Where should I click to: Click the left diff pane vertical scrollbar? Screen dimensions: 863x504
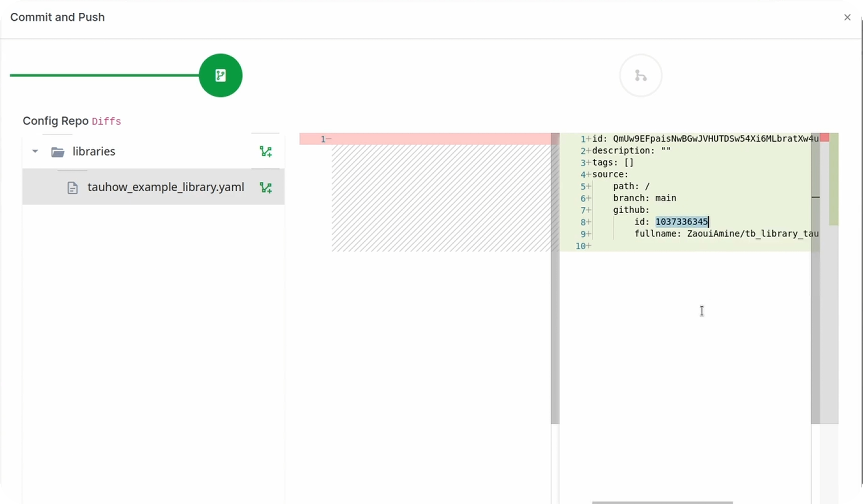coord(555,274)
